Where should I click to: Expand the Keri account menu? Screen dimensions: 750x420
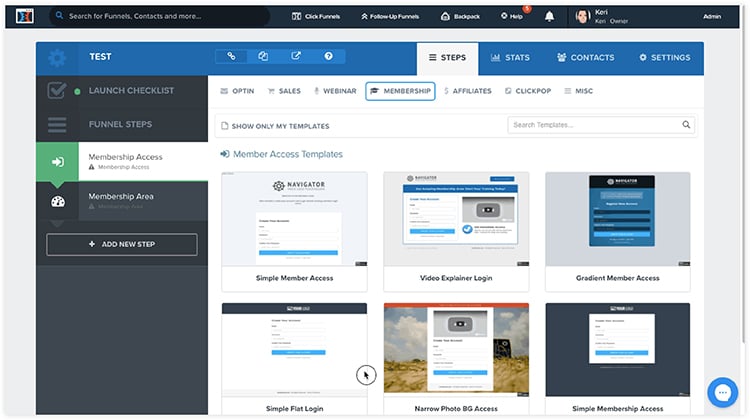tap(610, 16)
